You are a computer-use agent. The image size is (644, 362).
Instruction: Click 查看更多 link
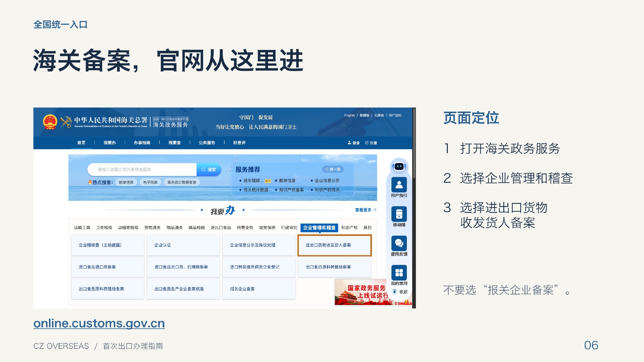(366, 210)
